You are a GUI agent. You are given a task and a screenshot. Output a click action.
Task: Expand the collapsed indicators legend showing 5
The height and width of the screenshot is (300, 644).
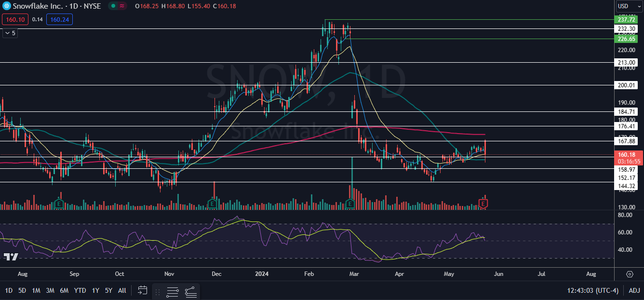coord(9,33)
